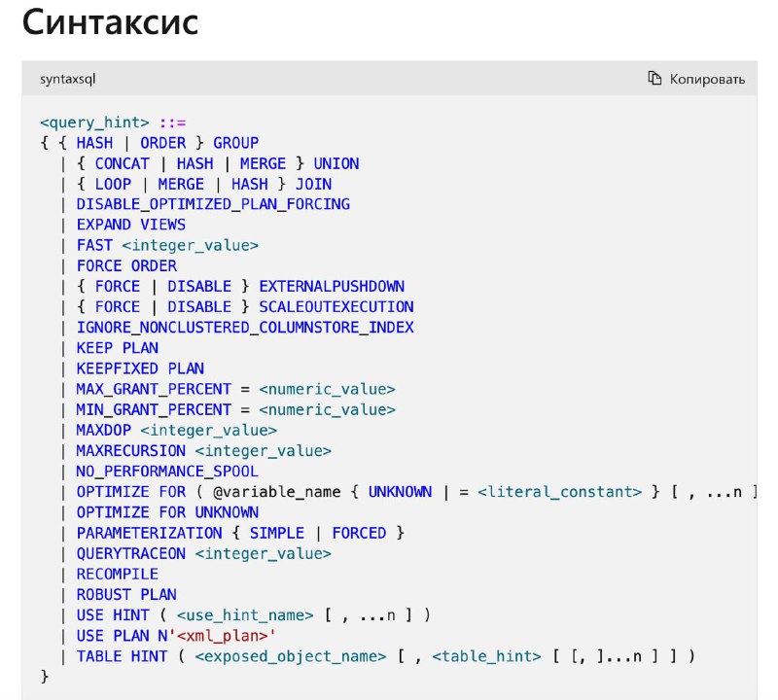Click RECOMPILE hint text
778x700 pixels.
point(118,575)
